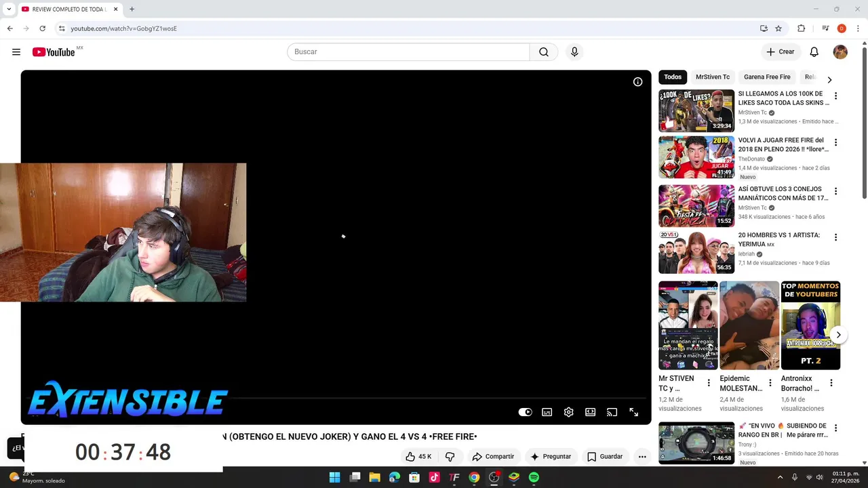Open the YouTube account avatar menu
Viewport: 868px width, 488px height.
click(840, 52)
